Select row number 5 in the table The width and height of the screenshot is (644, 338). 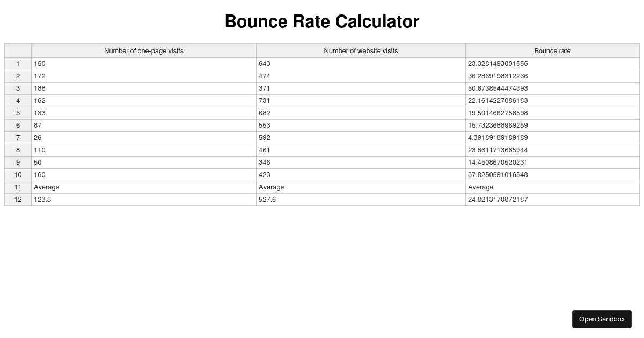(x=18, y=113)
